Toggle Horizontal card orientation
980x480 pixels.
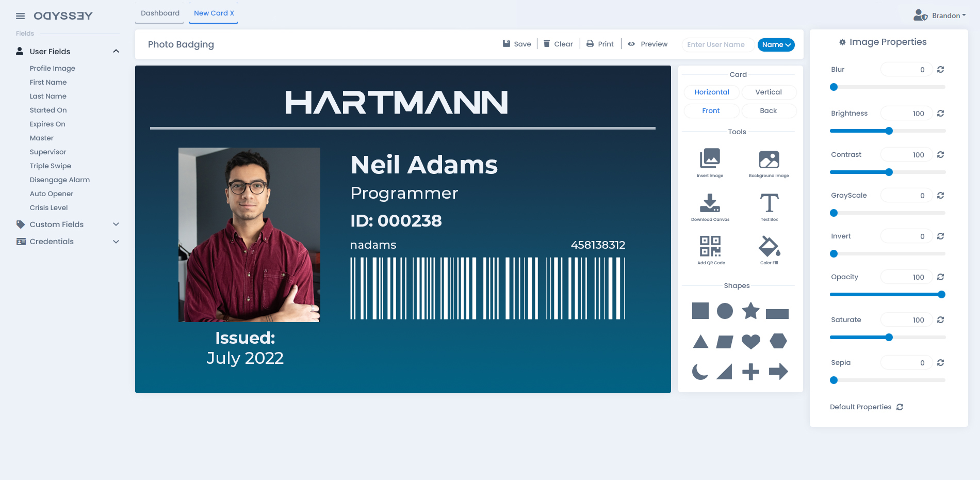711,92
